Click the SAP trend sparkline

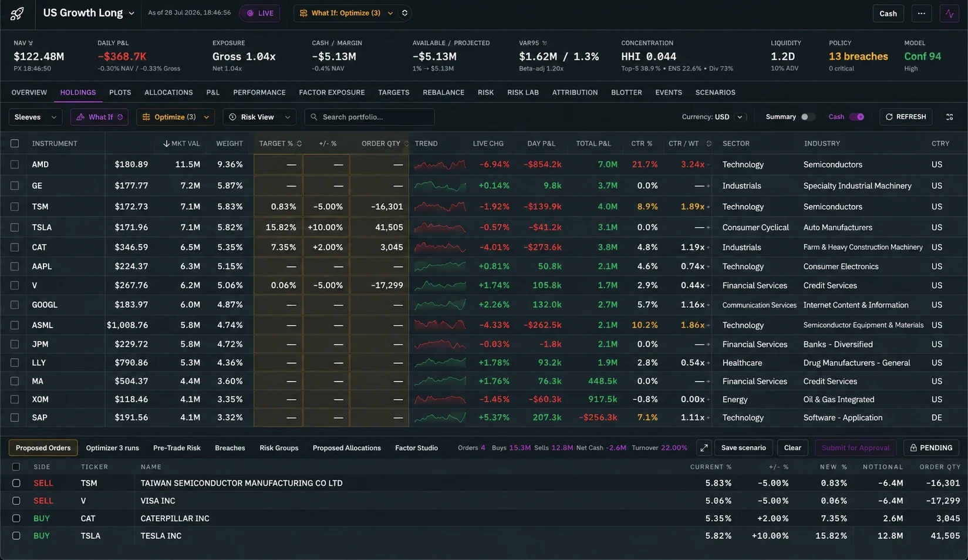coord(440,417)
